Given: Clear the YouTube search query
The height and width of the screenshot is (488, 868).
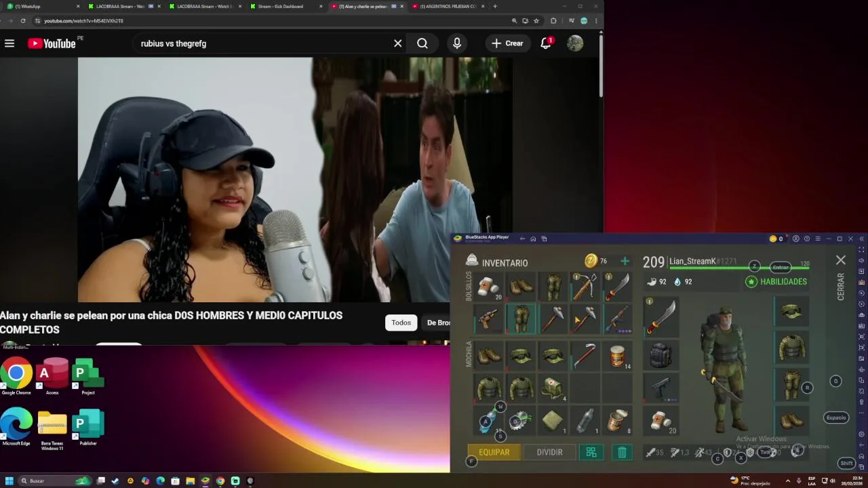Looking at the screenshot, I should point(398,43).
